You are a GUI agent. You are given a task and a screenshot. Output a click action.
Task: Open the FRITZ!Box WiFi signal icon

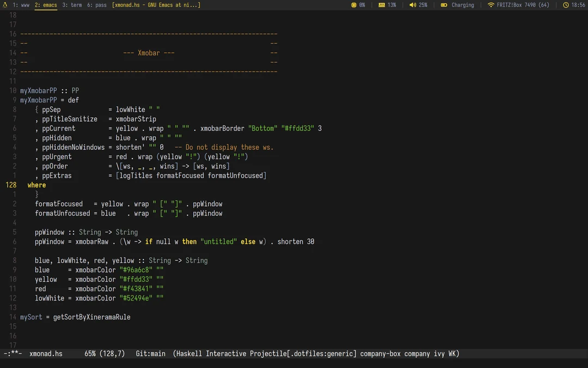coord(491,5)
